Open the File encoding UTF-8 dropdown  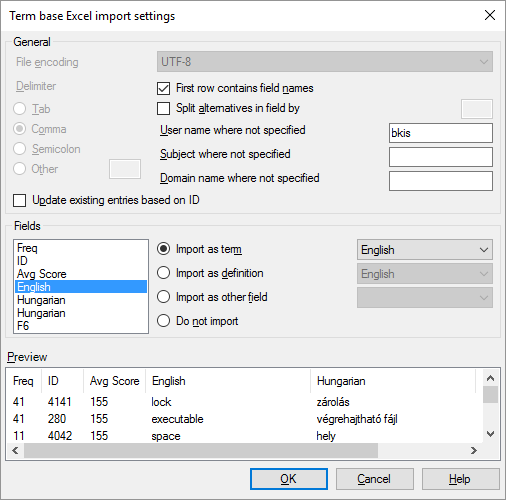[325, 62]
